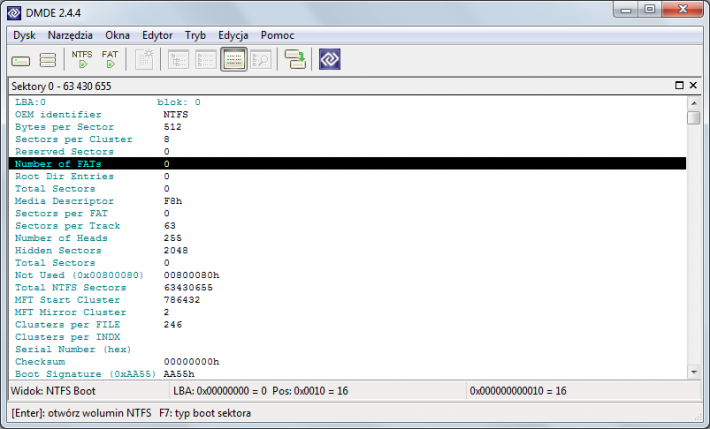Close the Sektory 0 - 63 430 655 panel

click(693, 85)
